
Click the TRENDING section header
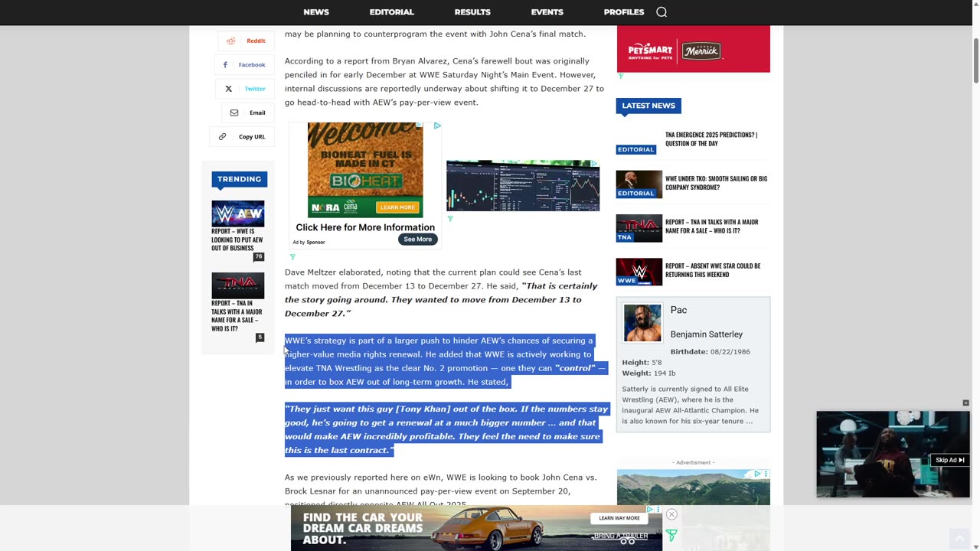click(239, 179)
